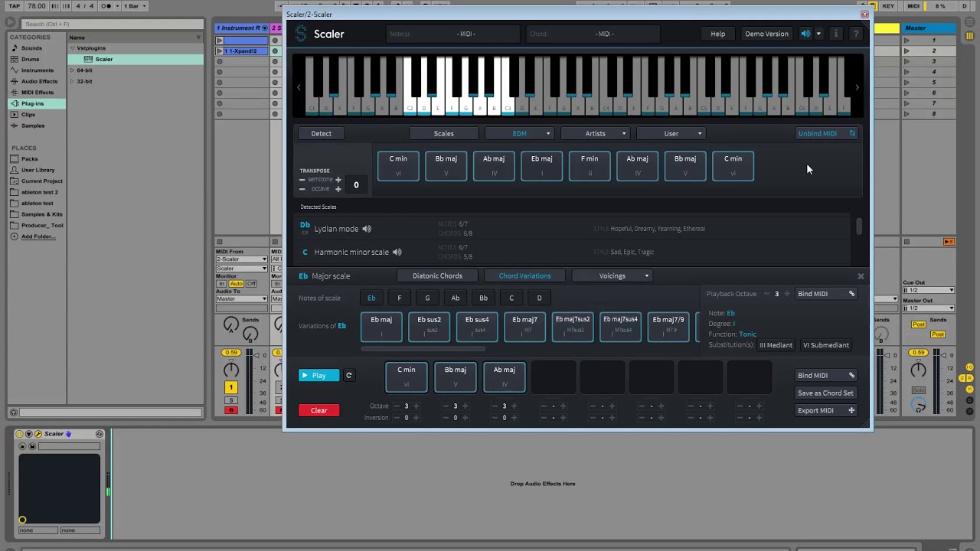980x551 pixels.
Task: Click the question mark help icon
Action: click(856, 34)
